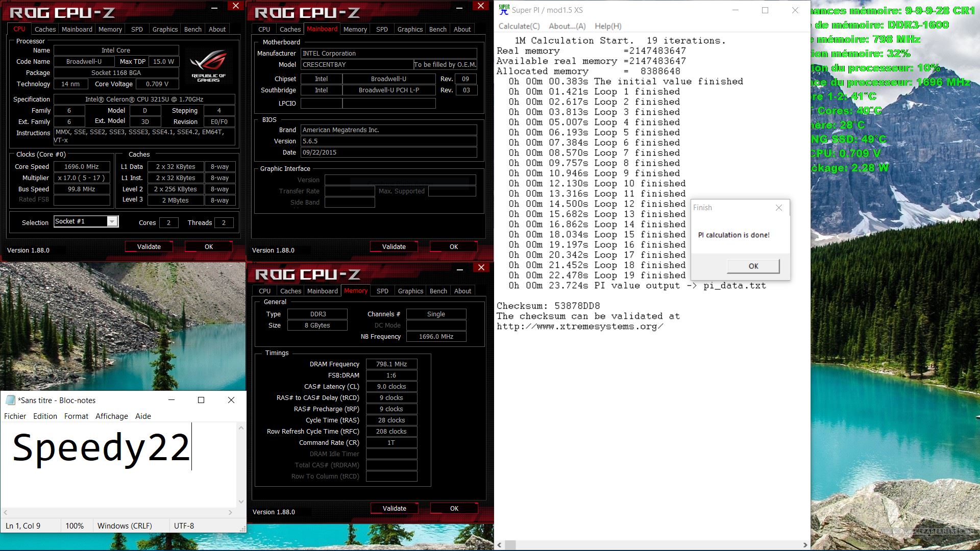Open Caches tab in the Memory window
980x551 pixels.
coord(290,291)
